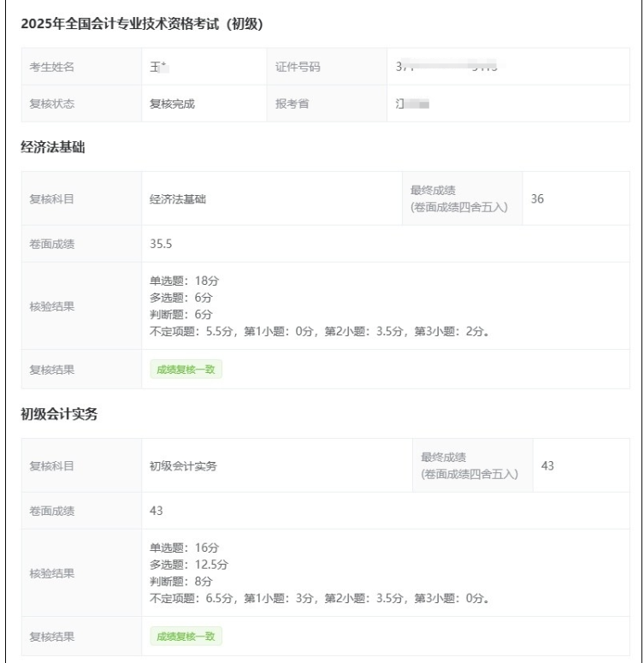The image size is (644, 663).
Task: Click the green 成绩复核一致 tag under 经济法基础
Action: [x=186, y=370]
